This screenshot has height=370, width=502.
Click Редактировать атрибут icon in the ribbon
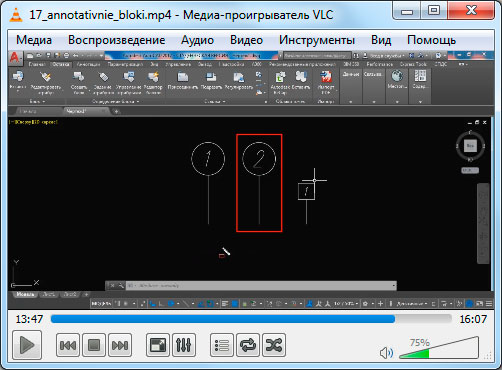pyautogui.click(x=46, y=77)
